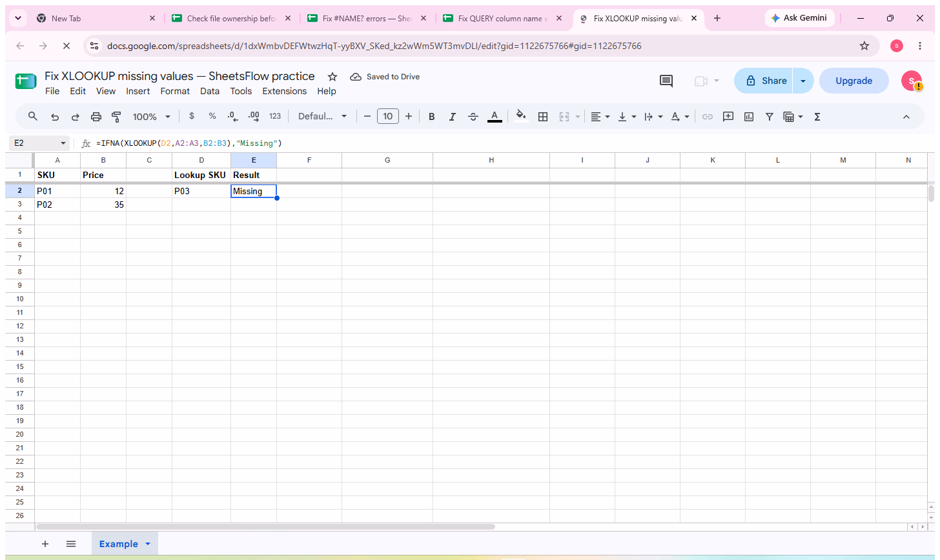Viewport: 940px width, 560px height.
Task: Open the zoom 100% dropdown
Action: coord(152,117)
